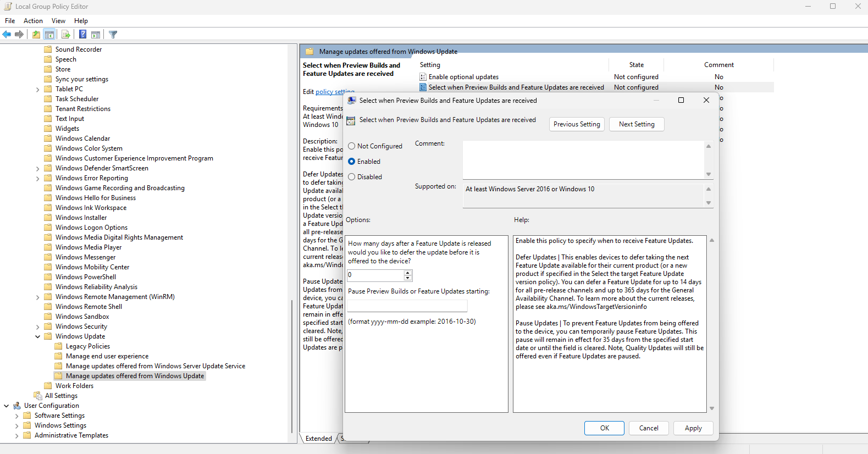The height and width of the screenshot is (454, 868).
Task: Expand the Windows Defender SmartScreen node
Action: pos(38,169)
